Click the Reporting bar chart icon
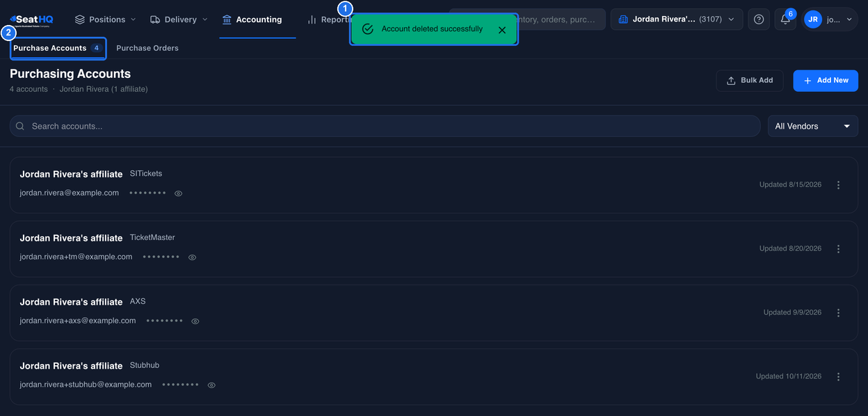The width and height of the screenshot is (868, 416). (x=312, y=19)
